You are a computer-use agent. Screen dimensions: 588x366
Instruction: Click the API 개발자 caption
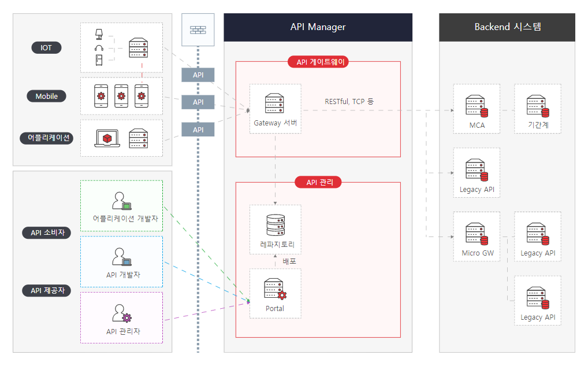(x=123, y=275)
